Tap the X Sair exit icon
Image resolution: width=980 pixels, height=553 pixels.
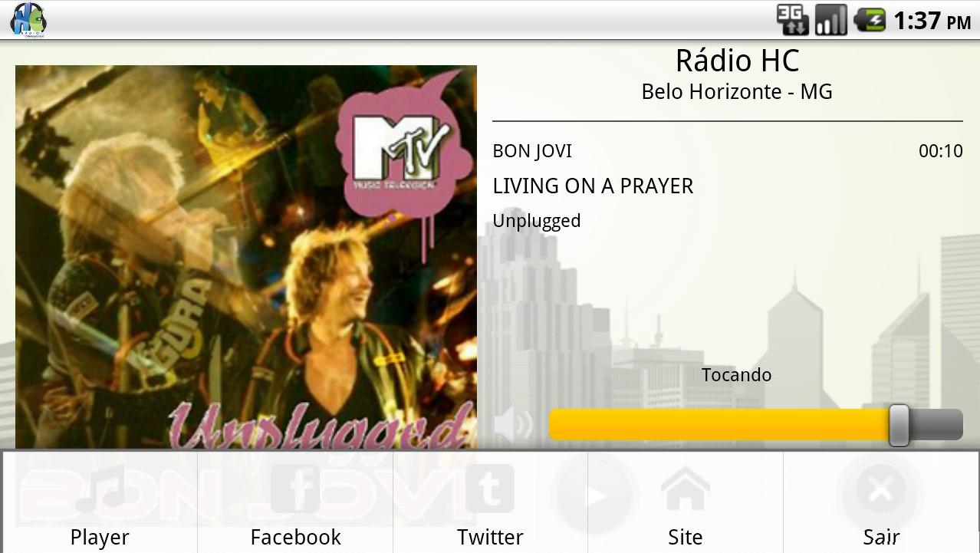point(880,489)
